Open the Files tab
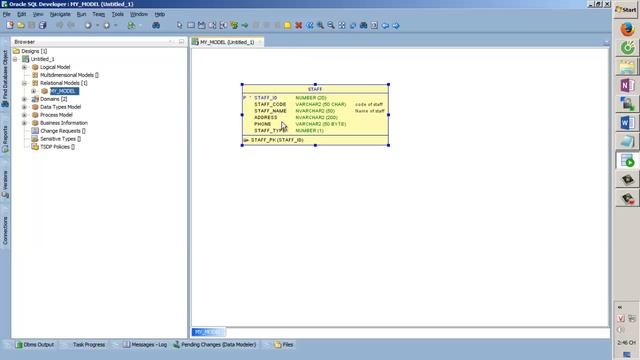The image size is (640, 360). 284,345
